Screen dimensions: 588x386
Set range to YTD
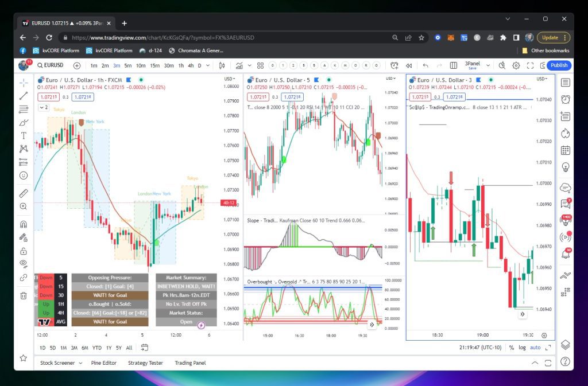[x=96, y=348]
